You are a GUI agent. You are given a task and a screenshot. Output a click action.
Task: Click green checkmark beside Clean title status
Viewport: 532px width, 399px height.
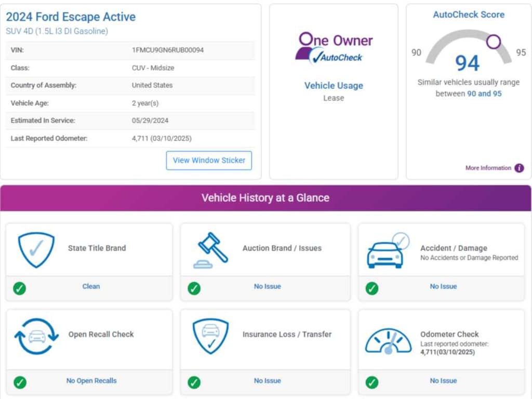pyautogui.click(x=20, y=288)
